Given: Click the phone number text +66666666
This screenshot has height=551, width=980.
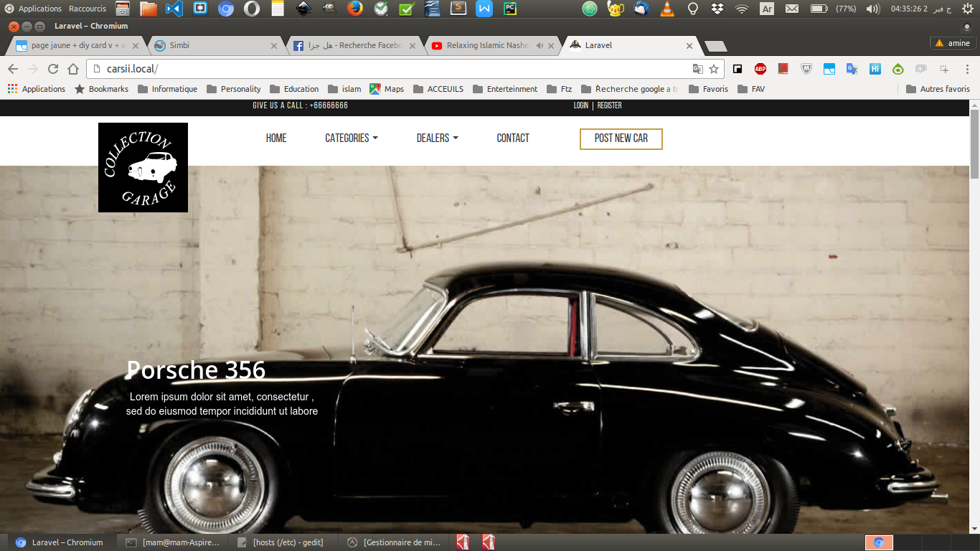Looking at the screenshot, I should click(329, 105).
